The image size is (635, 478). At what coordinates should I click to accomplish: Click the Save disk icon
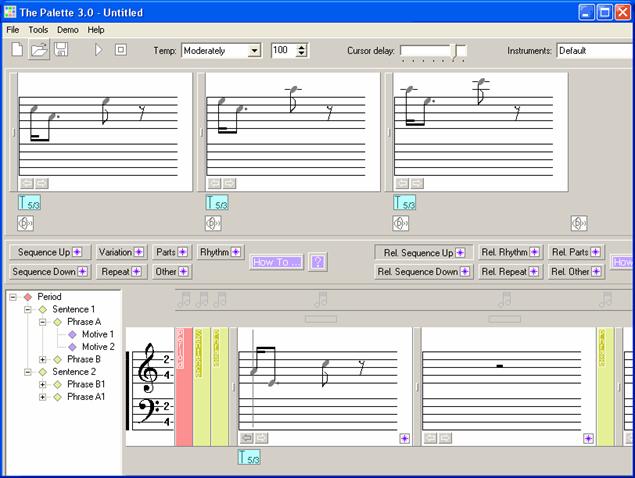[61, 50]
